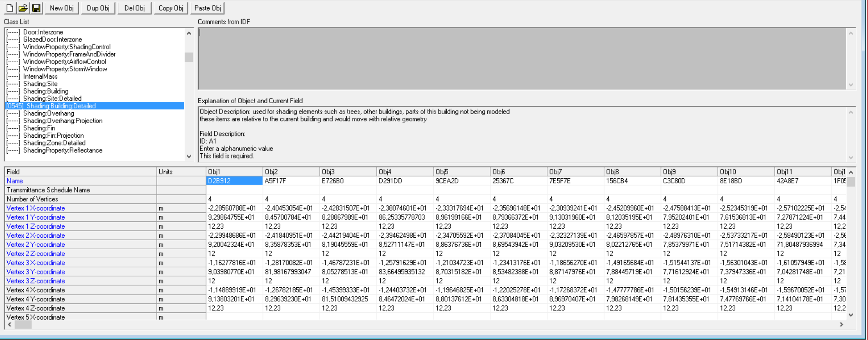Click the grid vertical scroll down arrow
The width and height of the screenshot is (868, 340).
tap(851, 315)
